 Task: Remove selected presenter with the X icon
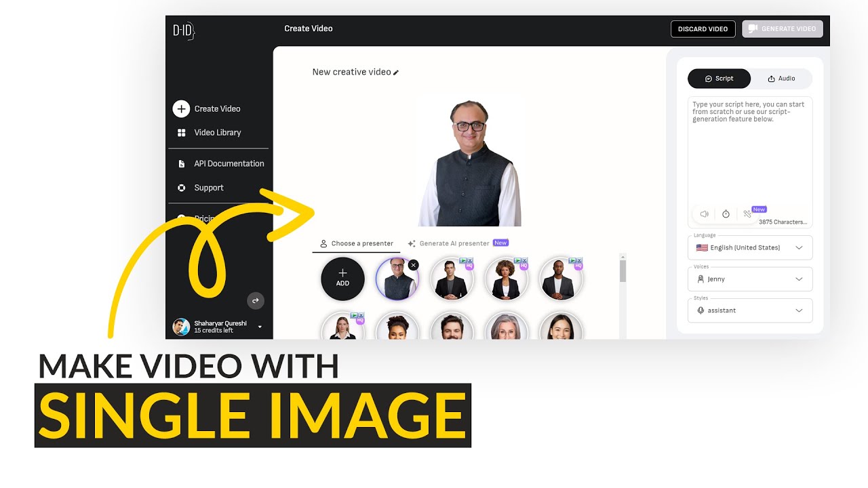tap(414, 265)
